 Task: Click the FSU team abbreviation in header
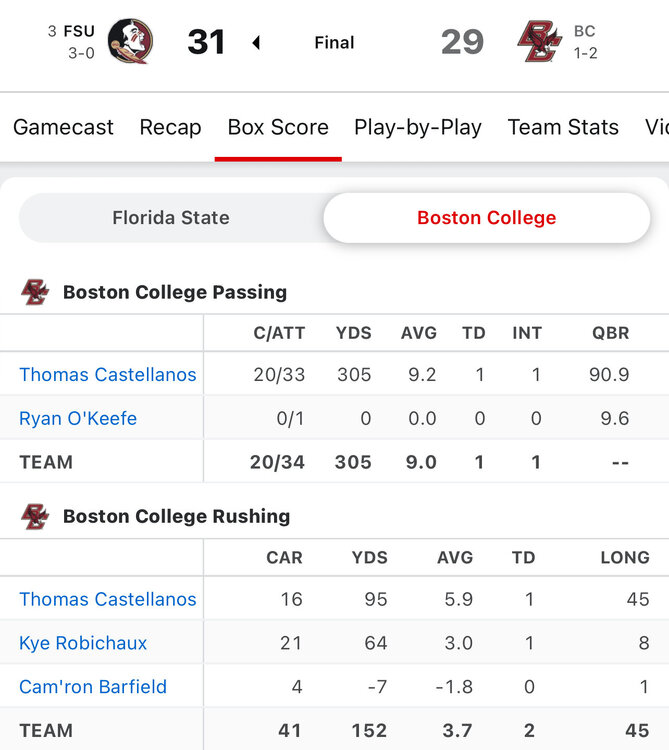point(79,31)
